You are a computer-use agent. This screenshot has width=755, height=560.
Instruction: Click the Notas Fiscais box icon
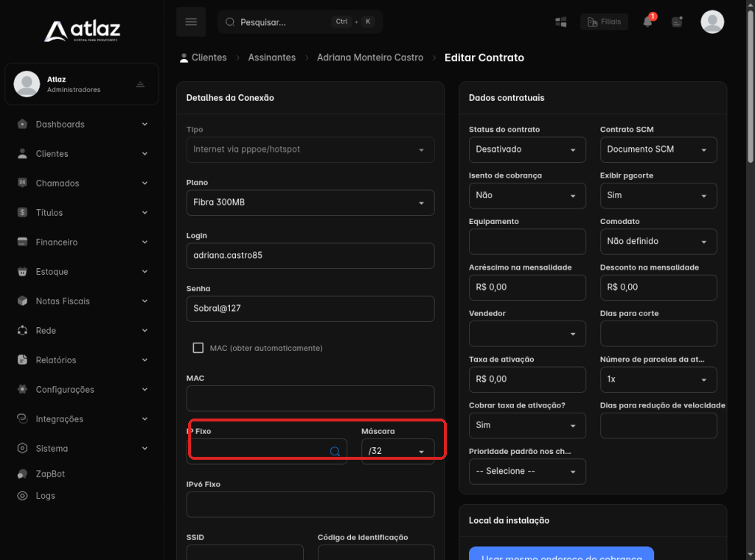click(x=23, y=301)
